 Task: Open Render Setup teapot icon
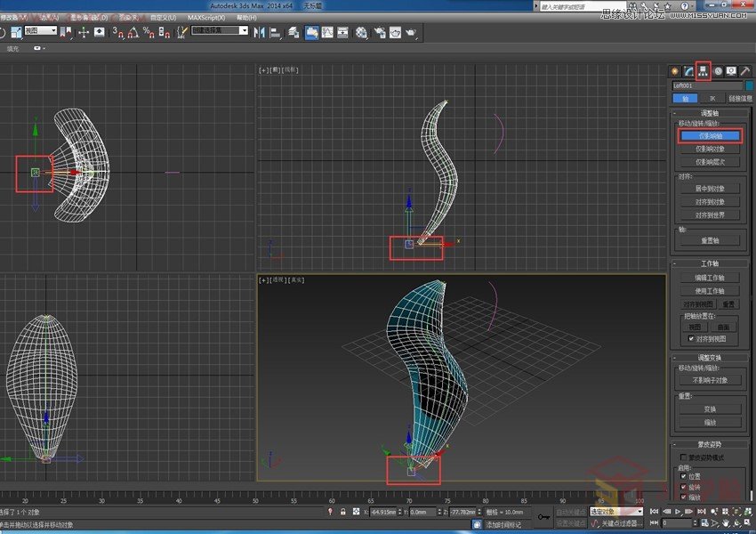click(380, 32)
